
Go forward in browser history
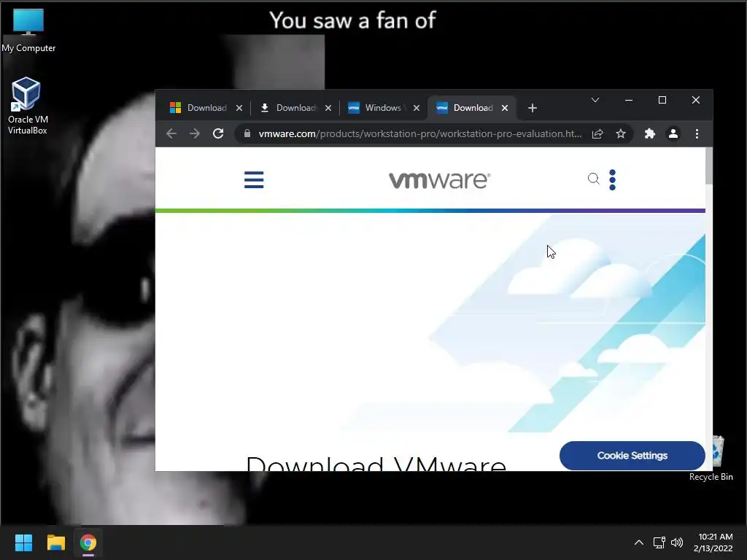pyautogui.click(x=194, y=134)
